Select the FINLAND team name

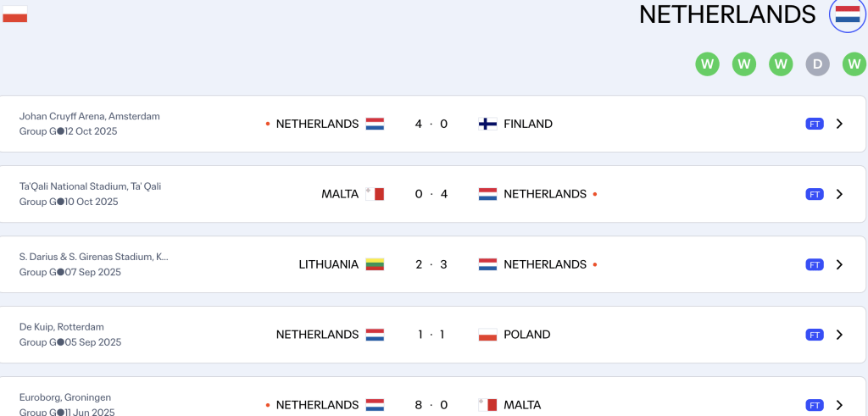click(x=528, y=124)
